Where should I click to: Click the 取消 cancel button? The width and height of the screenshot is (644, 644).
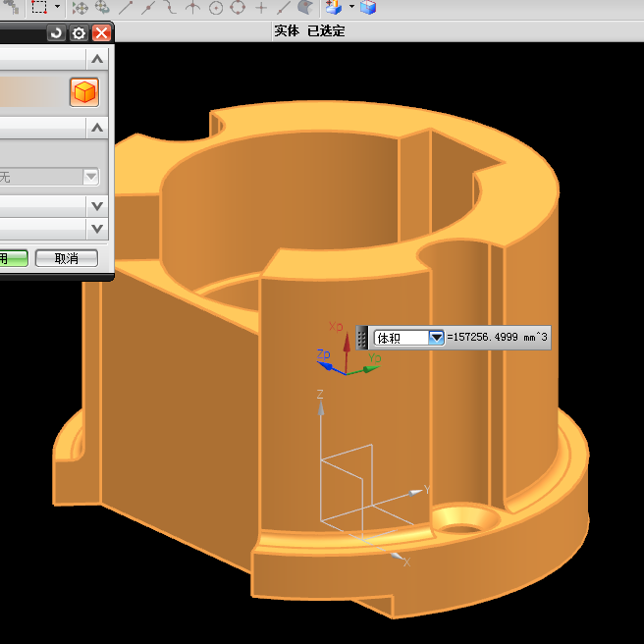[x=67, y=258]
